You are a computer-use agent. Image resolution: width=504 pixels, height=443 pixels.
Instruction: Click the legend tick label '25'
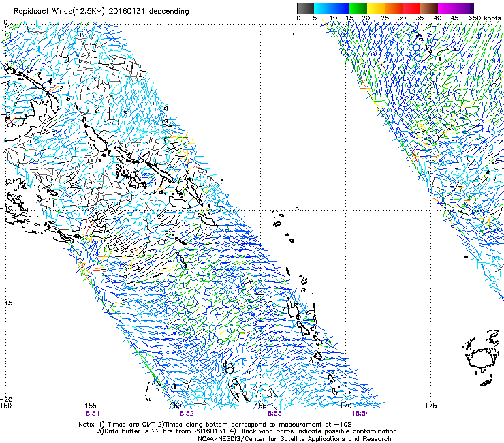384,18
